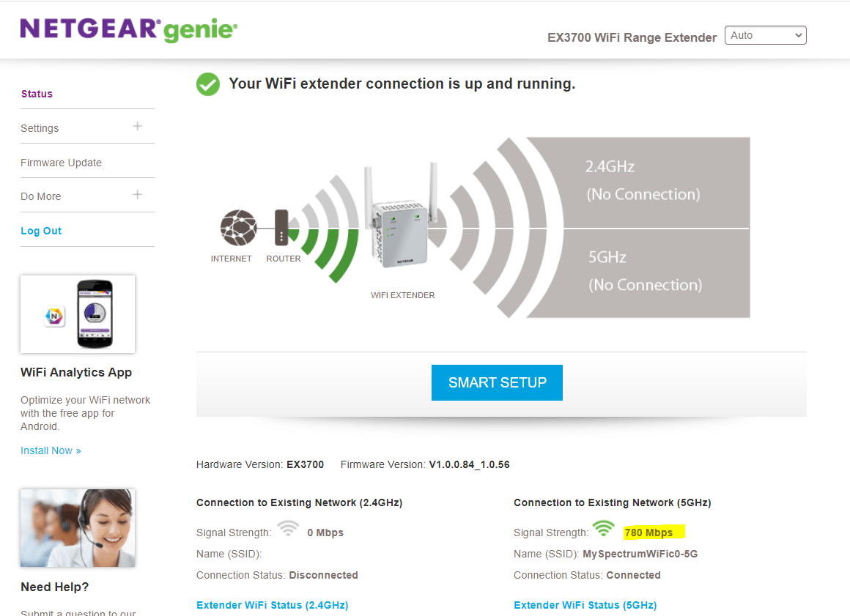
Task: Click the Install Now link
Action: (51, 450)
